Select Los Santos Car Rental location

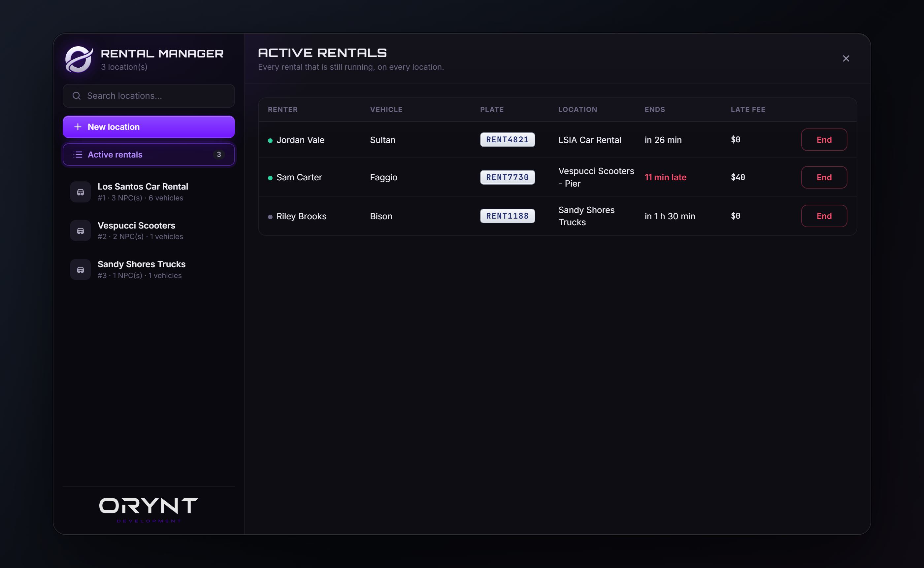[x=148, y=192]
